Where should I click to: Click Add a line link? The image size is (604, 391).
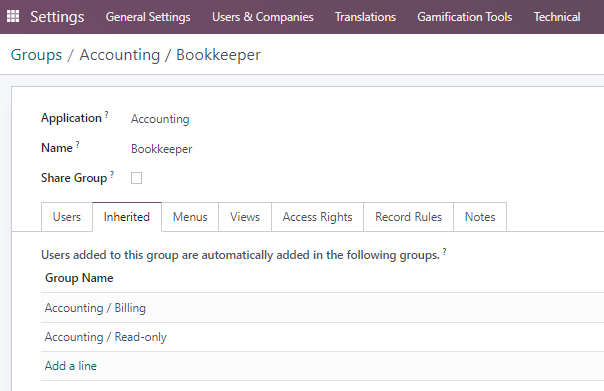point(71,366)
